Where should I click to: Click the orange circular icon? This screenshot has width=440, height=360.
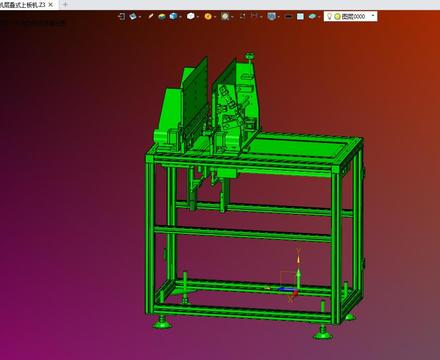(x=208, y=16)
